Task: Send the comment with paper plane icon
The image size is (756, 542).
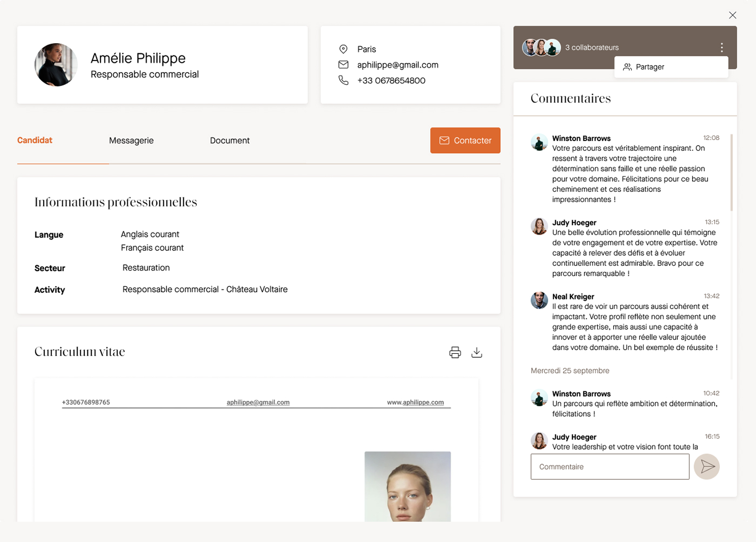Action: tap(706, 466)
